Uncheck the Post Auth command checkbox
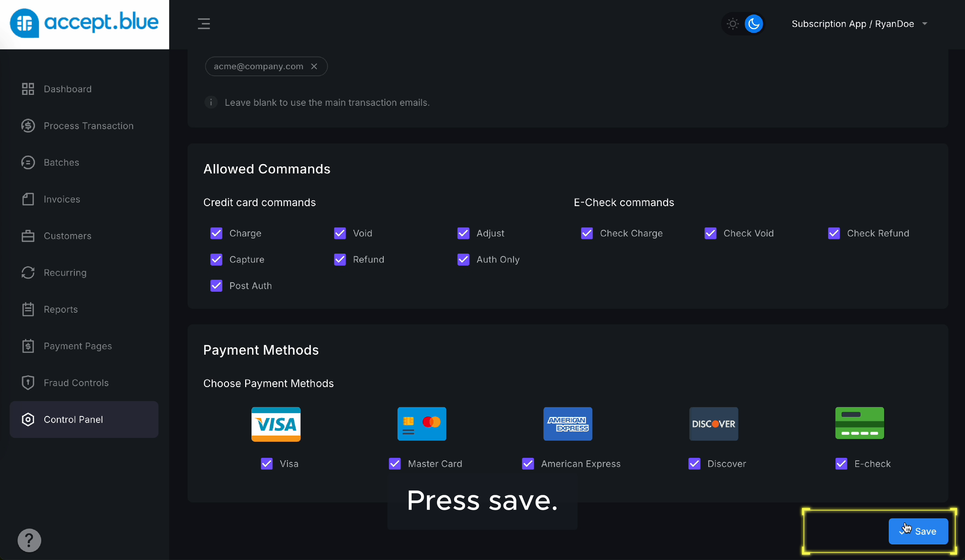Screen dimensions: 965x560 (216, 286)
